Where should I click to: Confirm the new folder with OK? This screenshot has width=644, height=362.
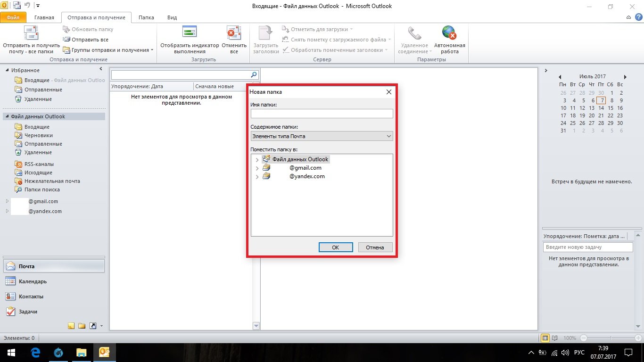[336, 247]
